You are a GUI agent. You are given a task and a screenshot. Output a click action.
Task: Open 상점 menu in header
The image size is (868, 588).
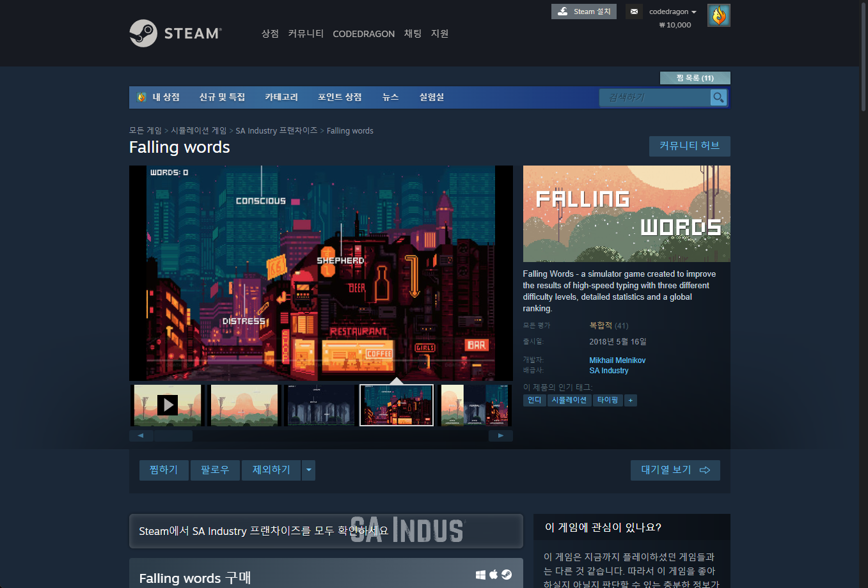coord(270,33)
